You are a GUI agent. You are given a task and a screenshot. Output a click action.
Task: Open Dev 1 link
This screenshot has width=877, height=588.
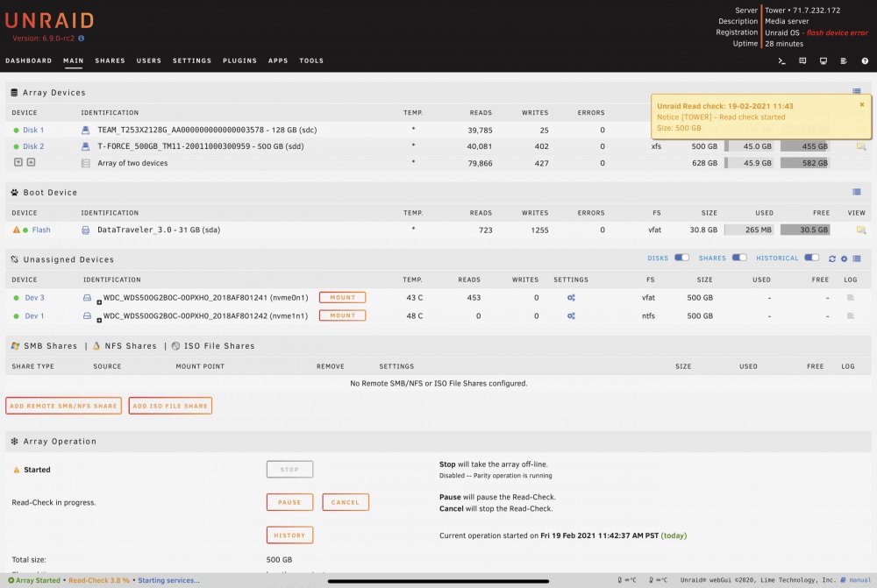[x=34, y=315]
